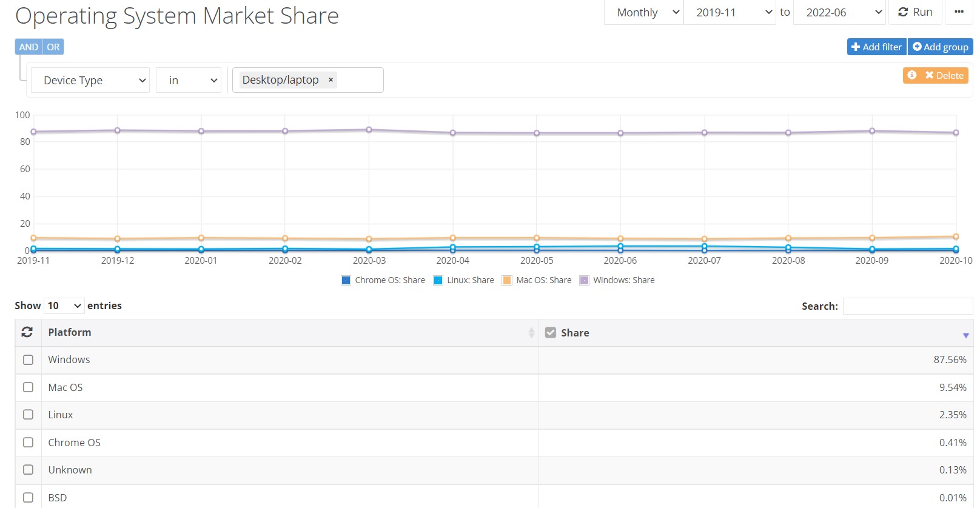The height and width of the screenshot is (508, 980).
Task: Click the Add filter button
Action: click(x=876, y=47)
